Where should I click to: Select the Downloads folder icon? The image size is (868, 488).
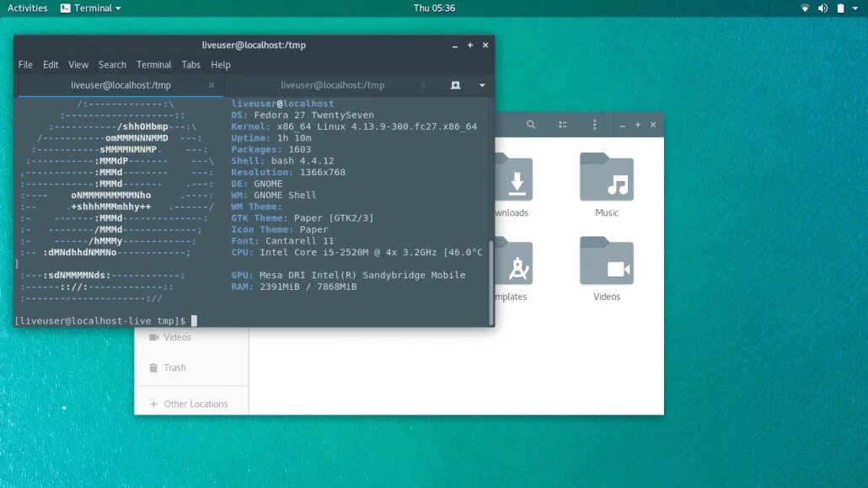514,177
